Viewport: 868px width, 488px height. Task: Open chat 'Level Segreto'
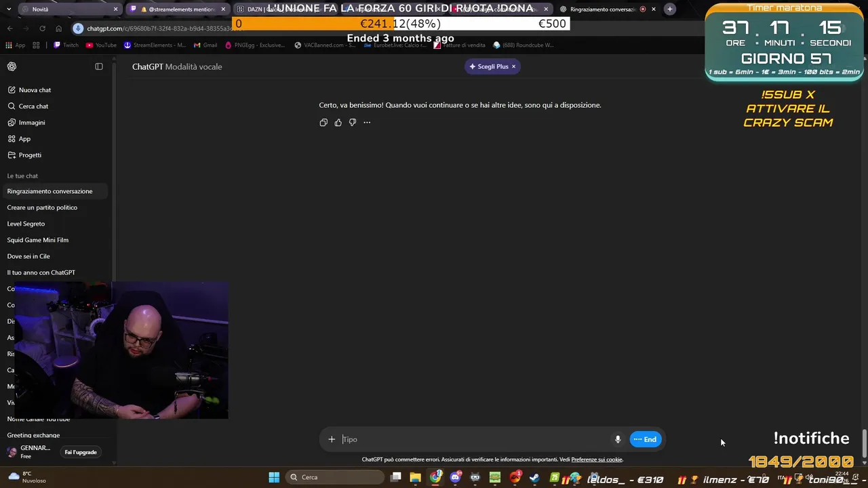tap(56, 224)
